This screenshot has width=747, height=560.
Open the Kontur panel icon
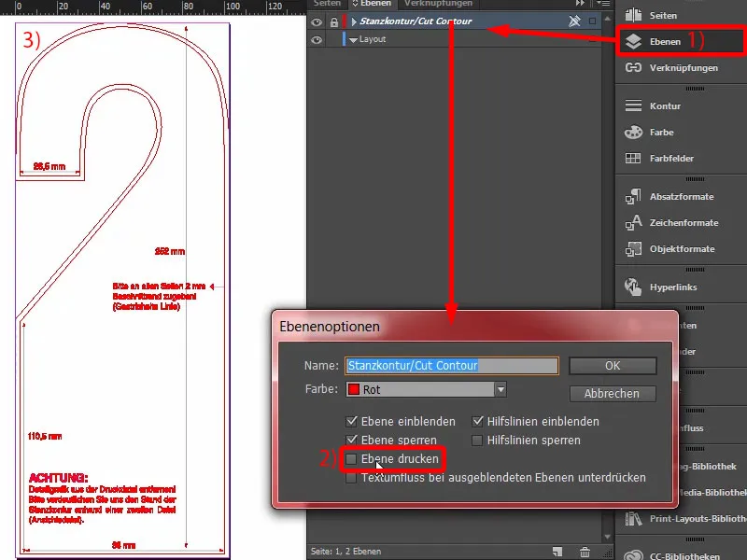pyautogui.click(x=633, y=105)
